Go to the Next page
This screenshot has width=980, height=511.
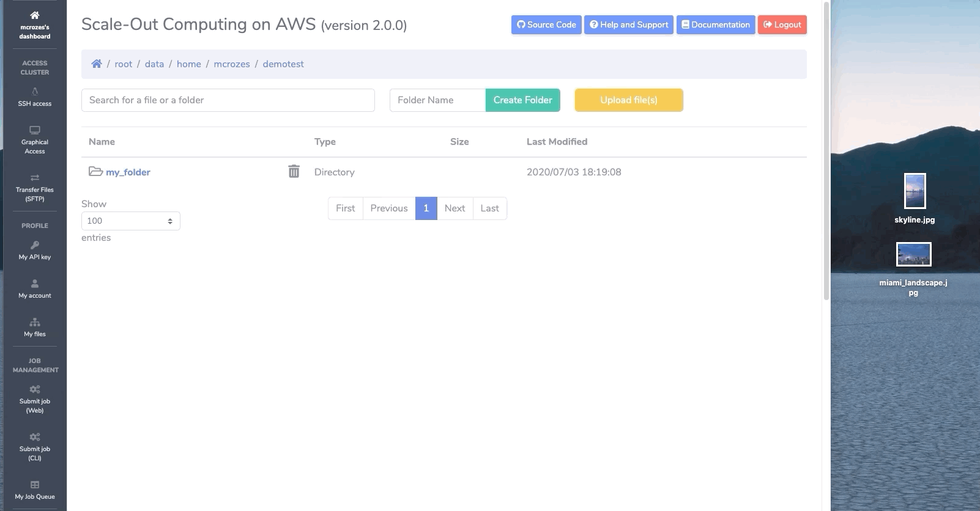click(455, 208)
